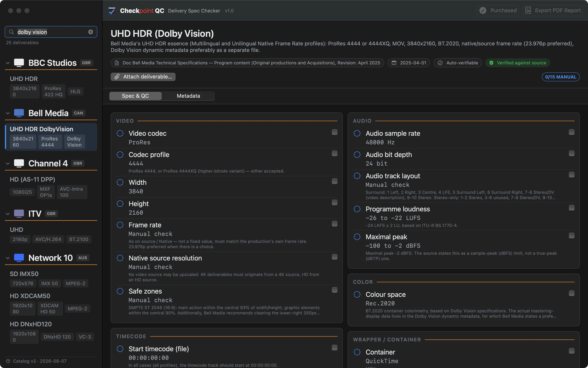
Task: Click the paperclip attach icon
Action: (x=117, y=77)
